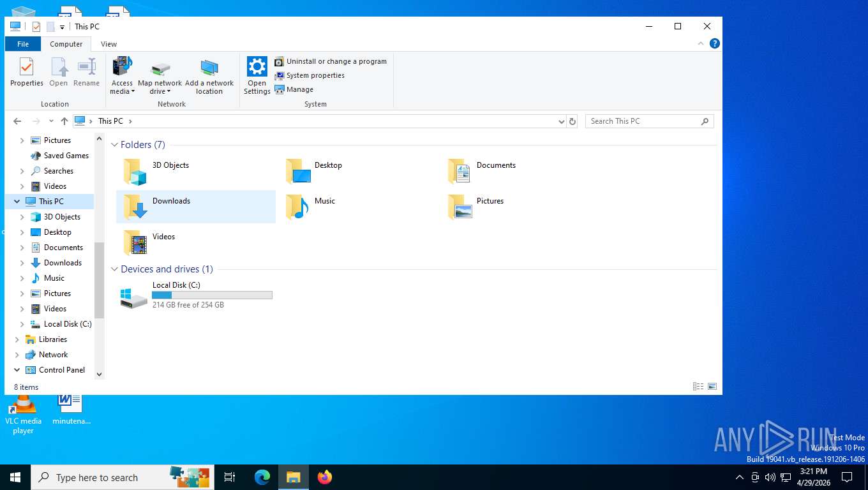Select Local Disk (C:) drive tile

click(x=196, y=295)
